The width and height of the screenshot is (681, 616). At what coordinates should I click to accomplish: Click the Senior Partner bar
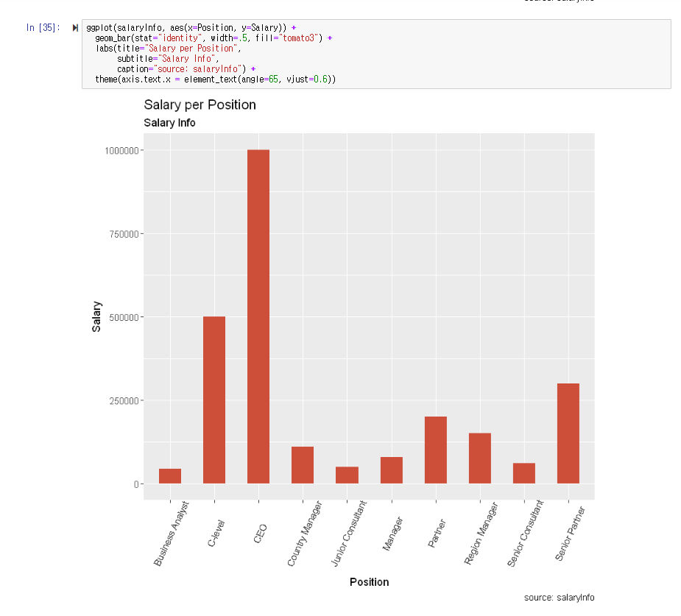point(568,433)
